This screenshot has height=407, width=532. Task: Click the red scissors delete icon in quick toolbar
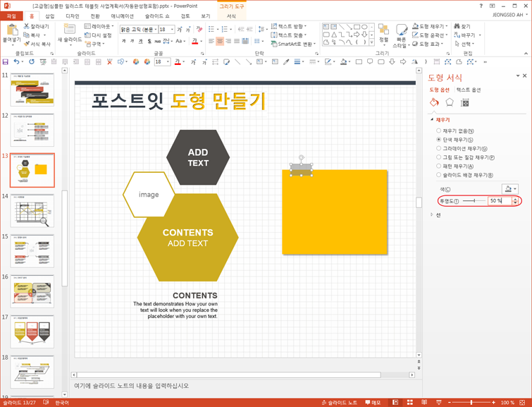[109, 62]
